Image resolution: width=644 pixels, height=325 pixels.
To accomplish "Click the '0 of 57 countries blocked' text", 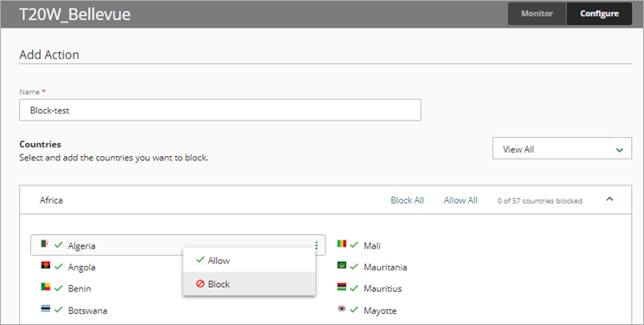I will 539,201.
